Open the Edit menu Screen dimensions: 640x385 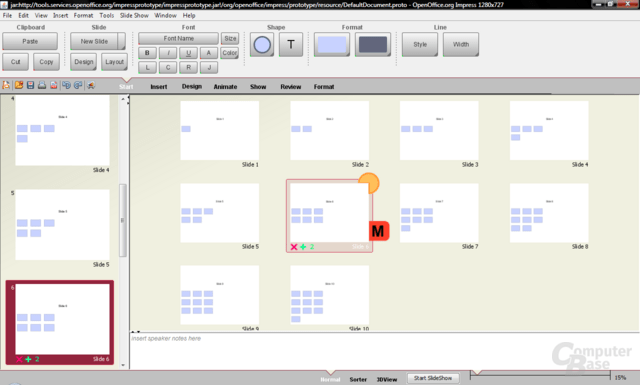coord(23,16)
